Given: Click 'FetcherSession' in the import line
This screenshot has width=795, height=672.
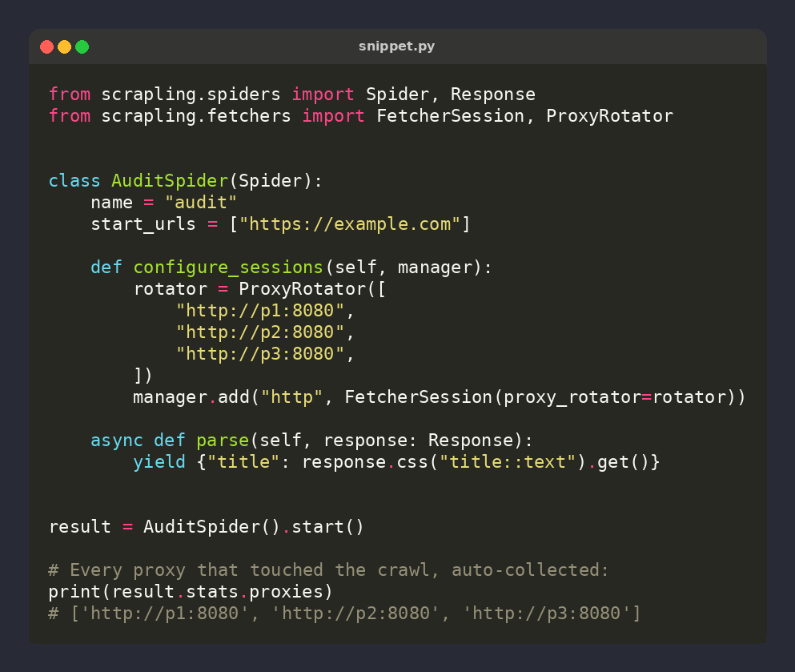Looking at the screenshot, I should pos(450,116).
